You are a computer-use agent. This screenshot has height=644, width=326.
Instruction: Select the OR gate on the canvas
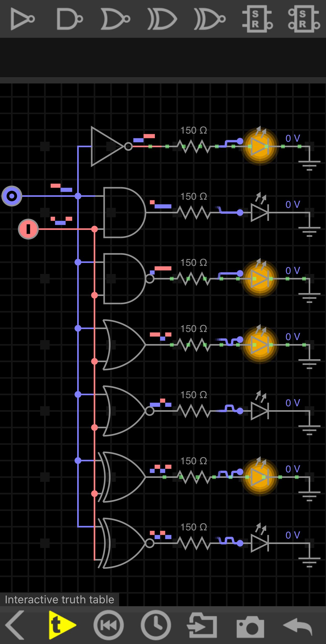pyautogui.click(x=124, y=345)
